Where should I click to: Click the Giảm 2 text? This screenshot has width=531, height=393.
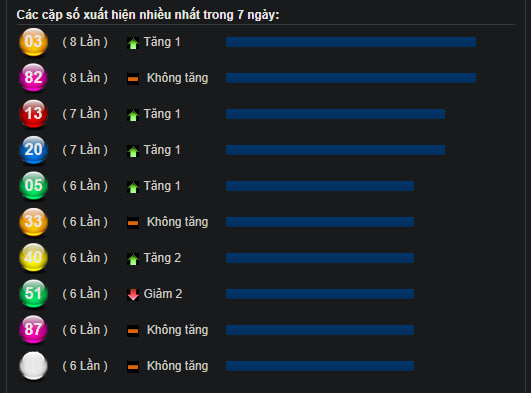pyautogui.click(x=163, y=294)
